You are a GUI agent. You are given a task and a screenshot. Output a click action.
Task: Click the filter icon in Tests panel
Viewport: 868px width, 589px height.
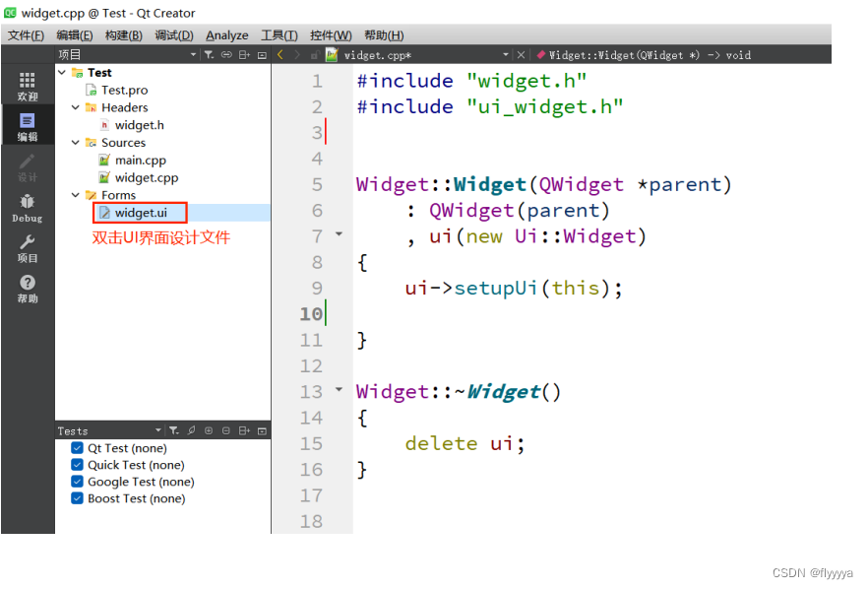coord(174,430)
